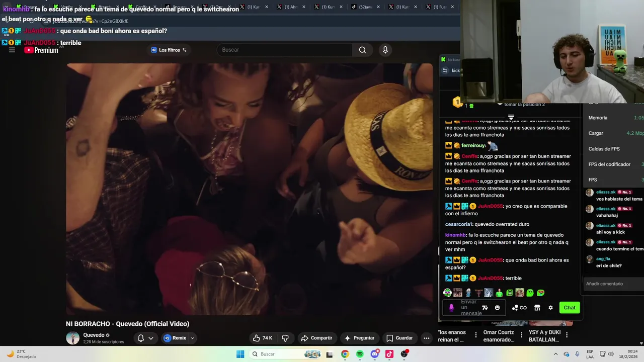Screen dimensions: 644x362
Task: Open the Omar Courtz enamorado recommendation
Action: [499, 336]
